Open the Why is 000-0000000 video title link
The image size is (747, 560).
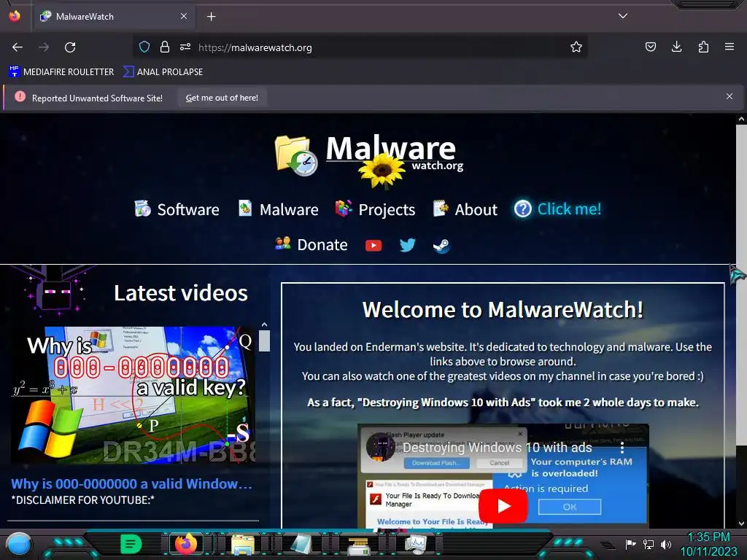(x=131, y=484)
